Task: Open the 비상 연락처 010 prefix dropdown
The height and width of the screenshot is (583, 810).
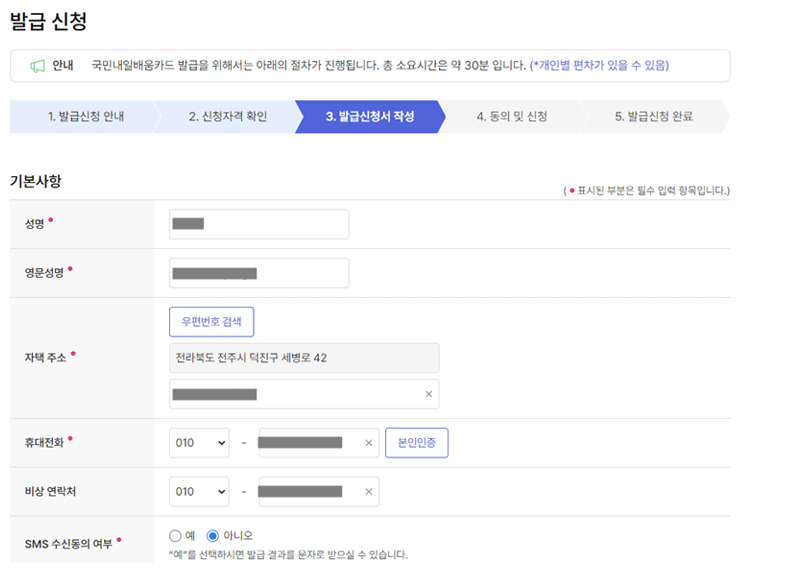Action: (199, 492)
